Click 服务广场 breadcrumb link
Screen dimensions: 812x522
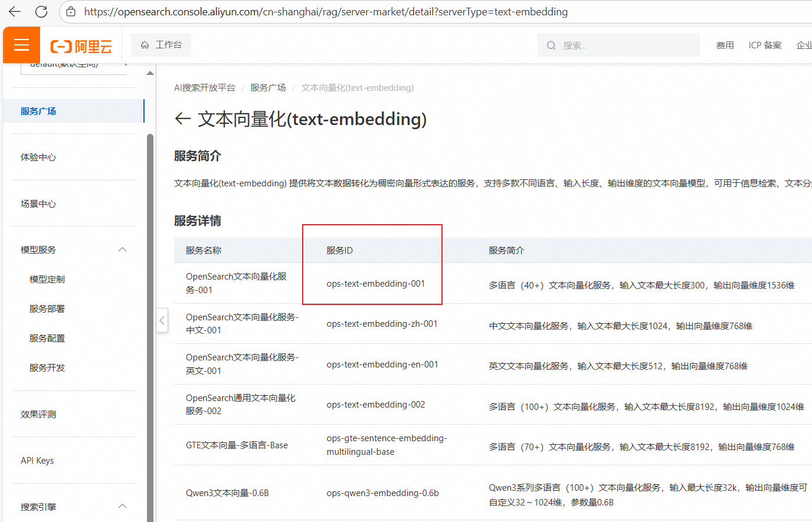pyautogui.click(x=268, y=87)
